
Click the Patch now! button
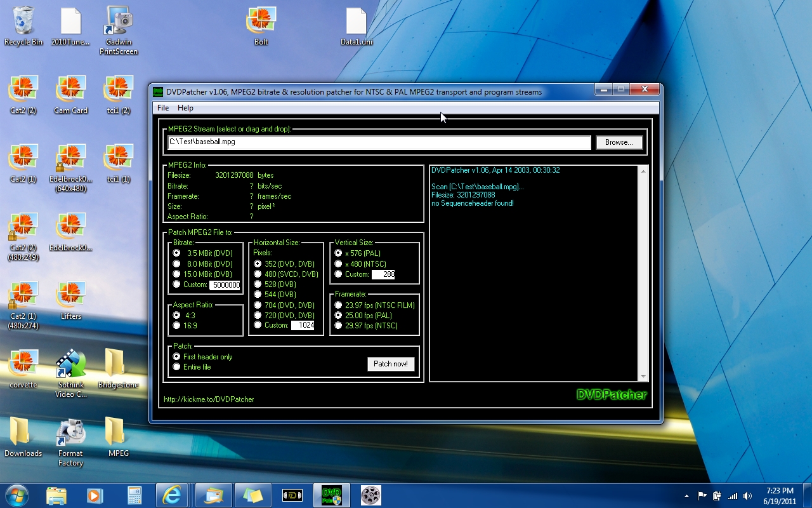pos(391,364)
